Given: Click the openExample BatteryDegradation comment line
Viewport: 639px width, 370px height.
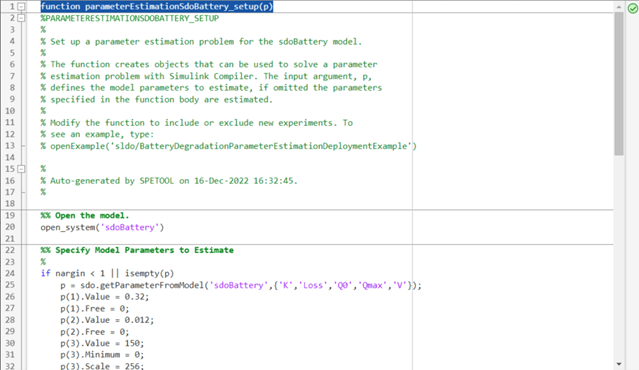Looking at the screenshot, I should pyautogui.click(x=228, y=146).
